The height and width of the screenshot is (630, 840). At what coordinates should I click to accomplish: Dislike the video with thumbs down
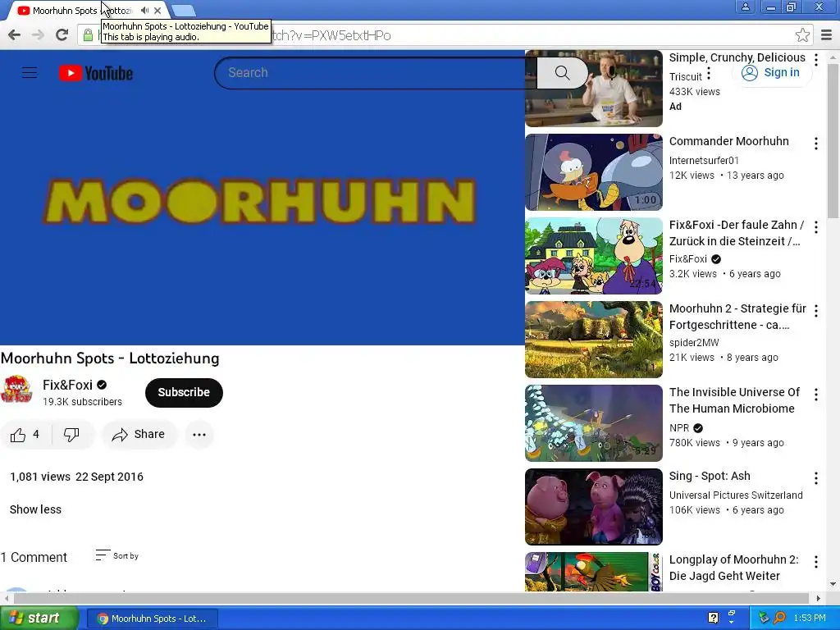pos(71,435)
